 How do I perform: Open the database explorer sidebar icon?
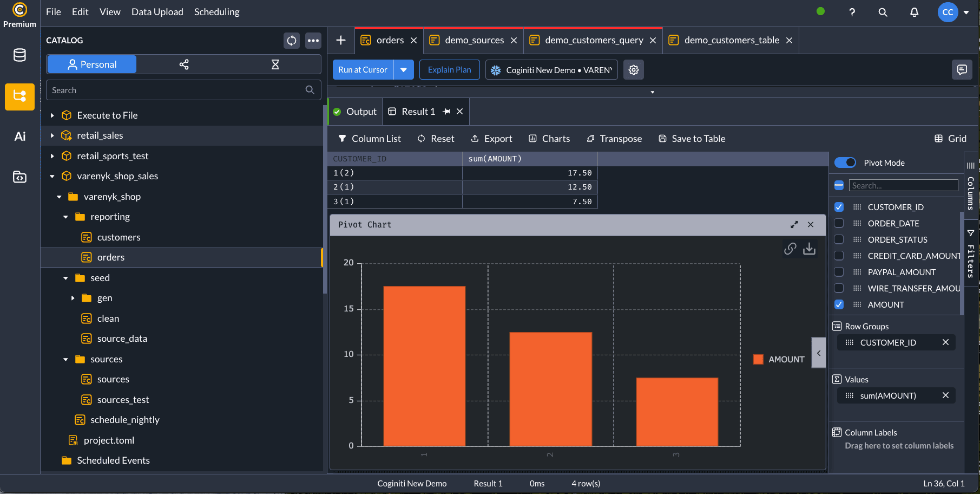click(x=20, y=55)
